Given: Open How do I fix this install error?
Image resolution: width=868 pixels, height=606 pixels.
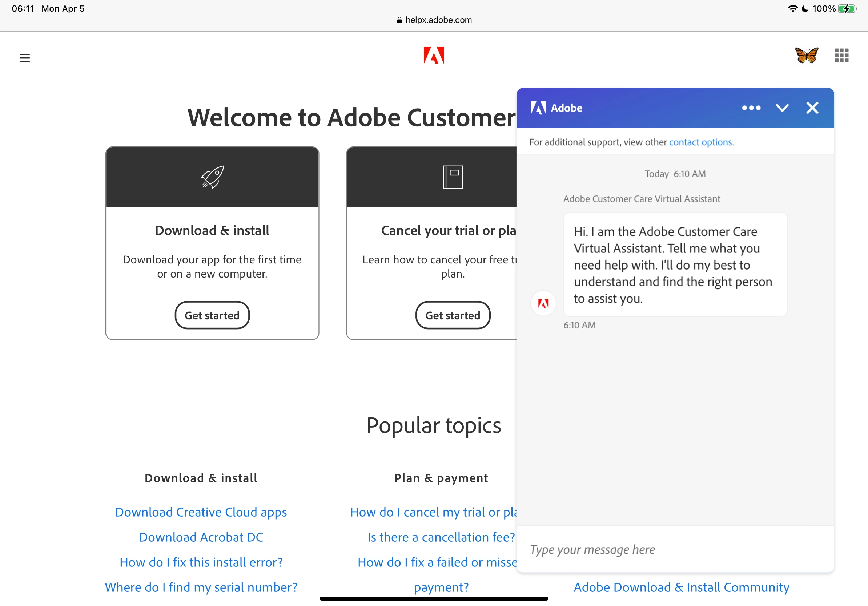Looking at the screenshot, I should click(201, 562).
